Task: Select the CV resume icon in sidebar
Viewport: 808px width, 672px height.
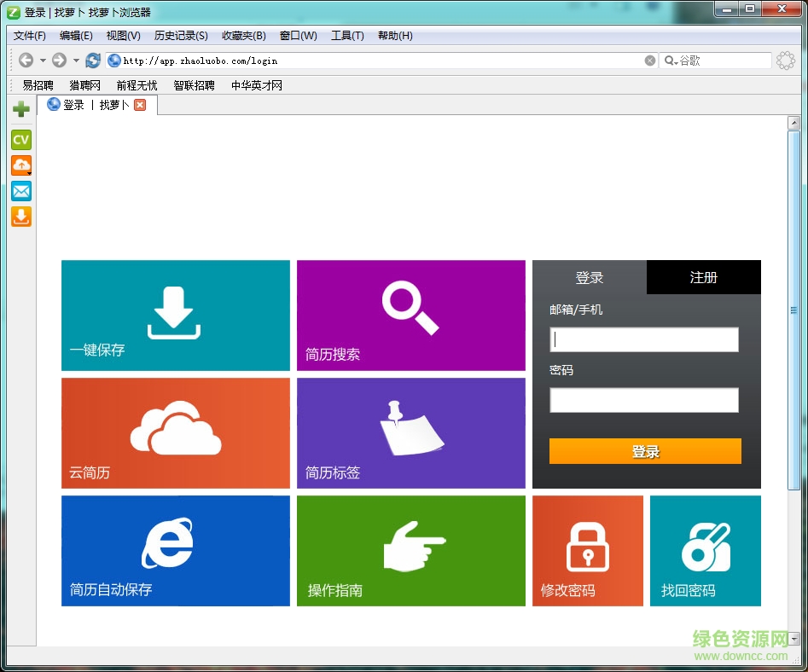Action: click(x=20, y=140)
